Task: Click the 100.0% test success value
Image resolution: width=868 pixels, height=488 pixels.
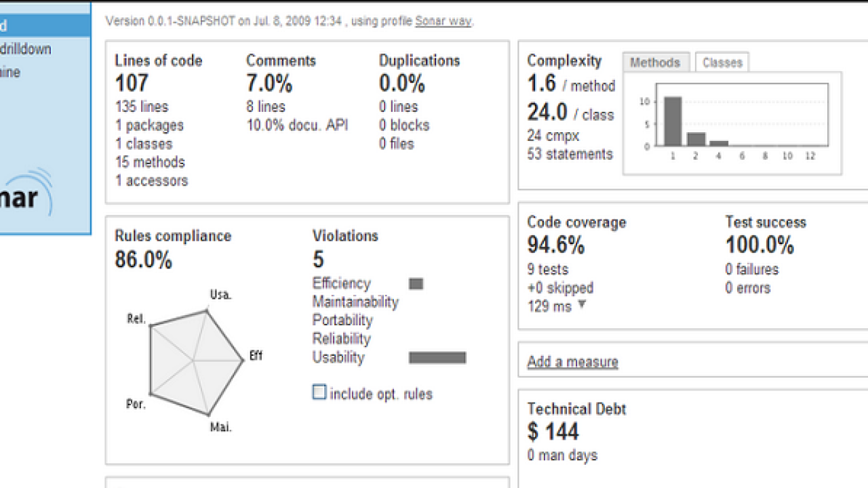Action: [759, 245]
